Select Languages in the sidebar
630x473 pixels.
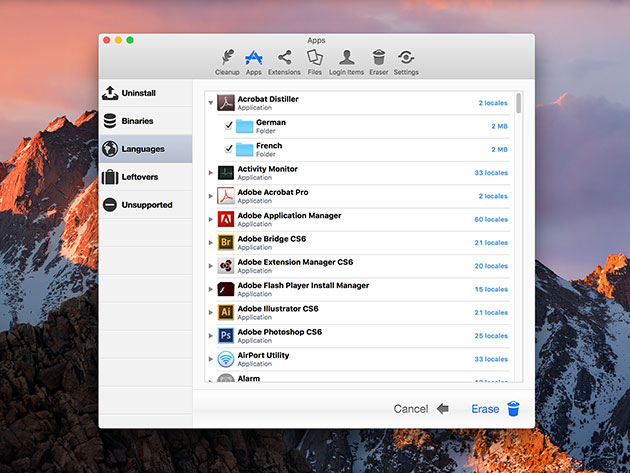(x=145, y=149)
